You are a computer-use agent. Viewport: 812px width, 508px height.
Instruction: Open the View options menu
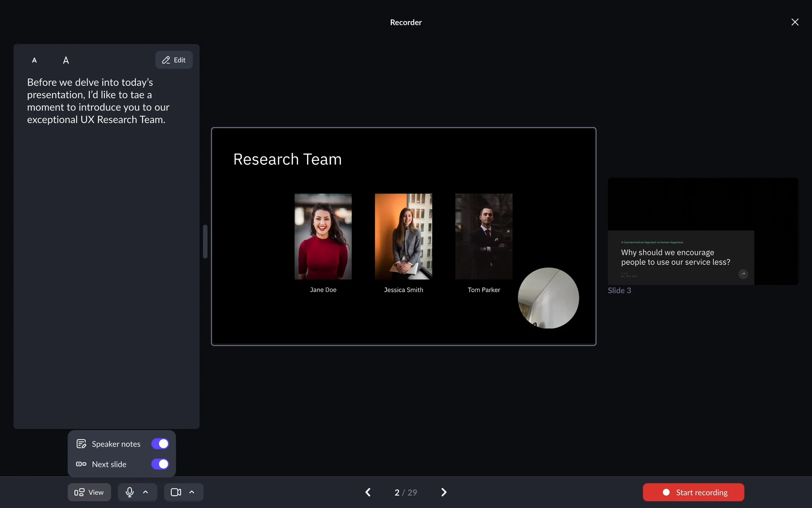pos(89,492)
